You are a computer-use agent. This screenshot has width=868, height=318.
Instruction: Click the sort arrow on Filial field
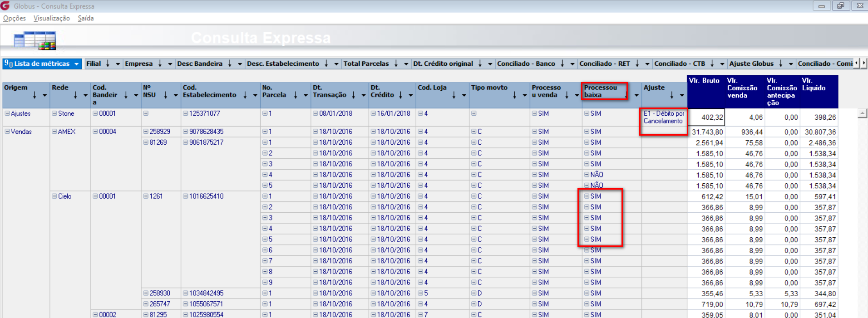(108, 64)
